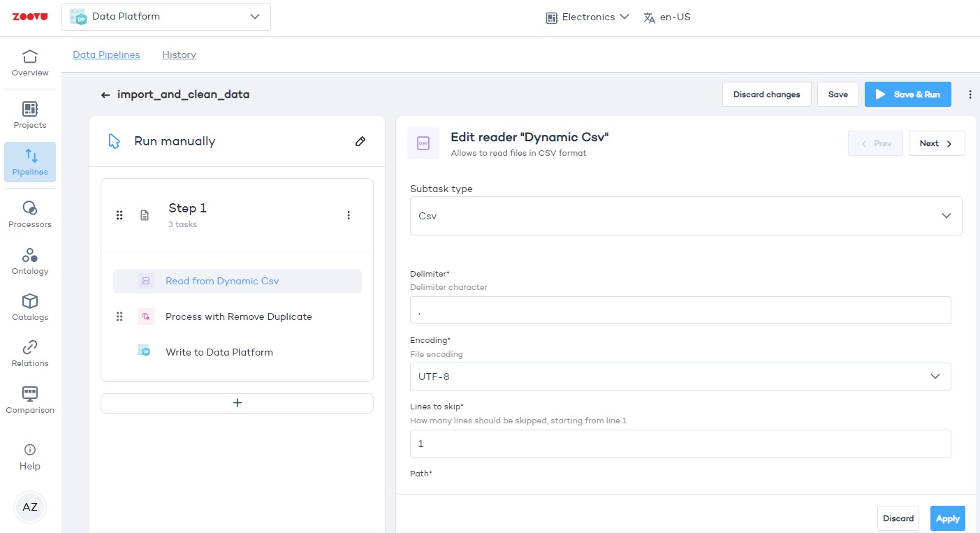This screenshot has height=533, width=980.
Task: Expand the Encoding UTF-8 dropdown
Action: 680,377
